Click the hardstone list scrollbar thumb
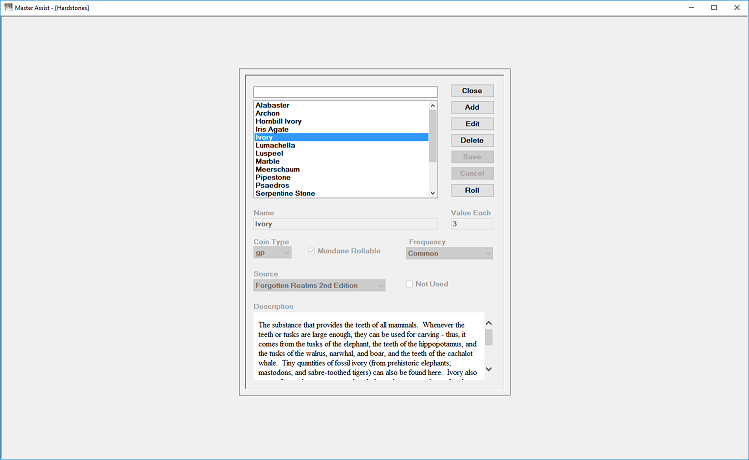 433,136
